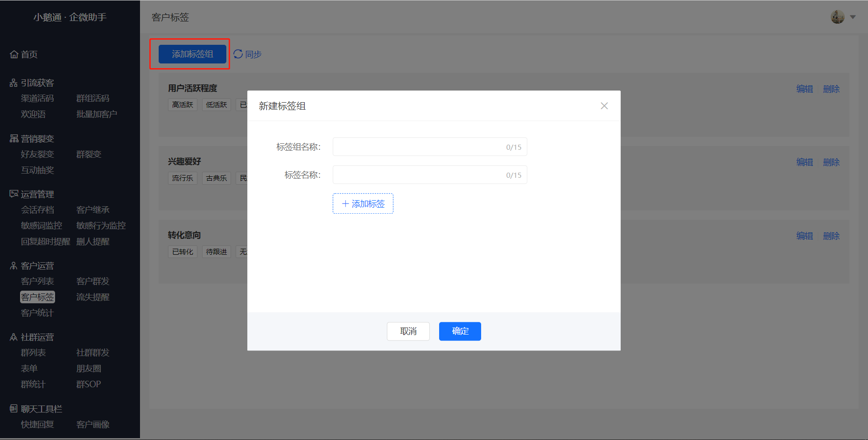The width and height of the screenshot is (868, 440).
Task: Select 朋友圈 in the sidebar
Action: 89,369
